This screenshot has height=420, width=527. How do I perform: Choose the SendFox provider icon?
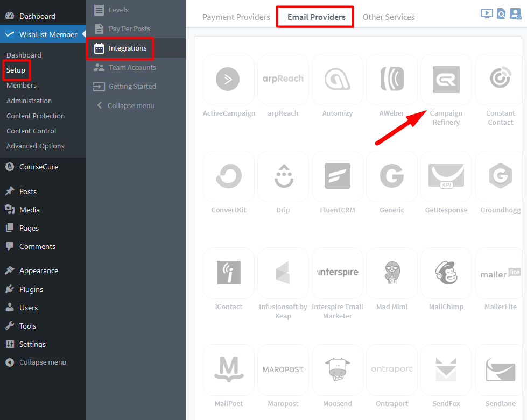click(446, 369)
